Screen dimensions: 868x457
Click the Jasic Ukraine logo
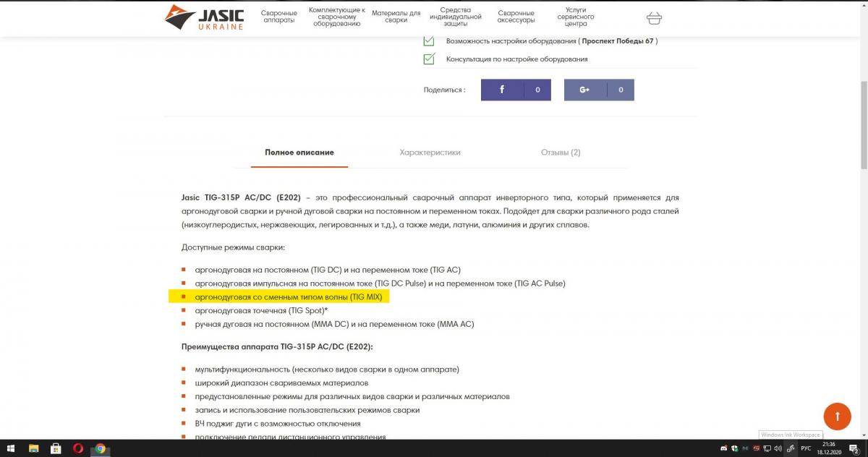(x=204, y=17)
